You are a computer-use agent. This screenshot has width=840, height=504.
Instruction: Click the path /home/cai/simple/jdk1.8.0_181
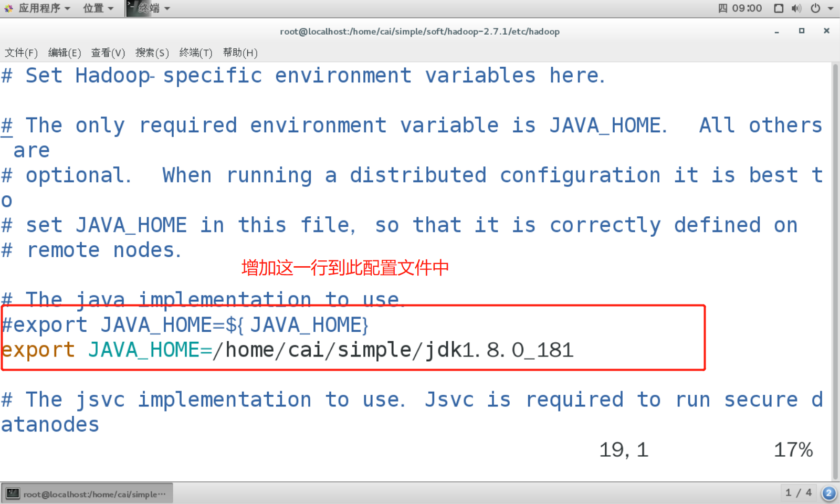(393, 350)
